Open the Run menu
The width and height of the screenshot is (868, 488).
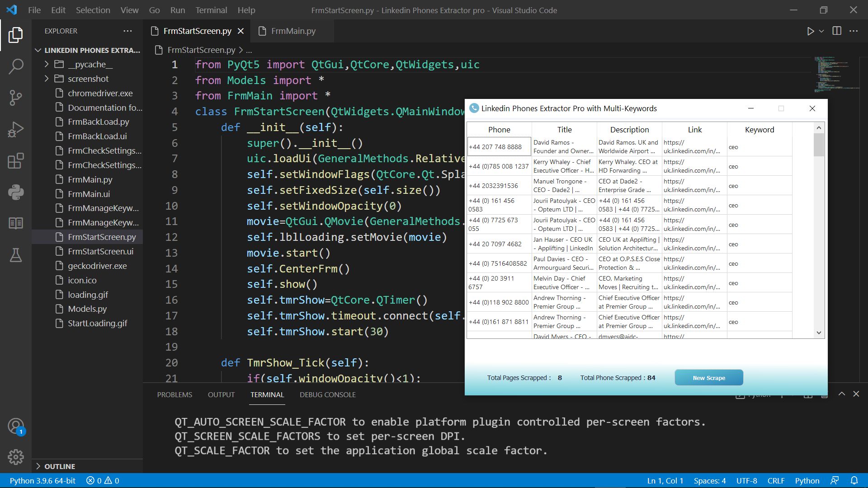pos(177,10)
